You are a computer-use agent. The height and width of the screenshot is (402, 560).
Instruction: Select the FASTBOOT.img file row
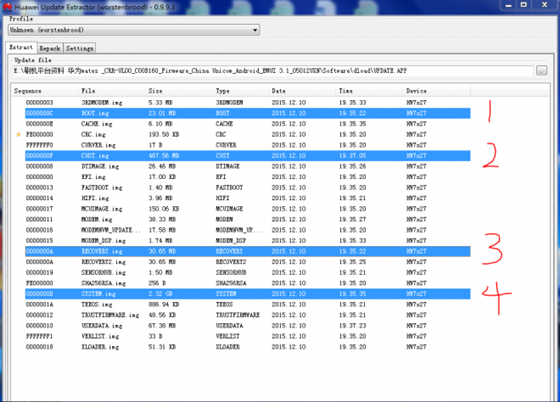point(248,187)
